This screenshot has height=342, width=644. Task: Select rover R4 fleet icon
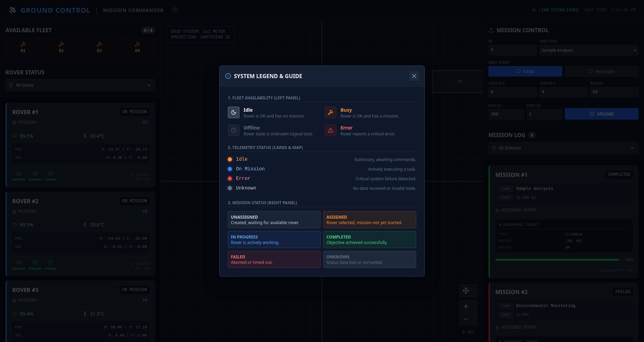coord(137,47)
